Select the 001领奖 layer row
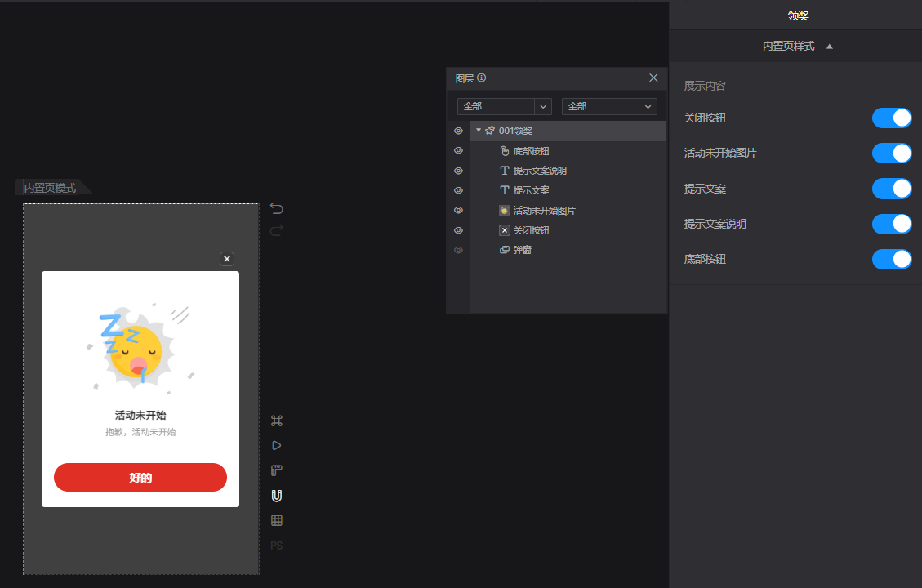 [568, 131]
